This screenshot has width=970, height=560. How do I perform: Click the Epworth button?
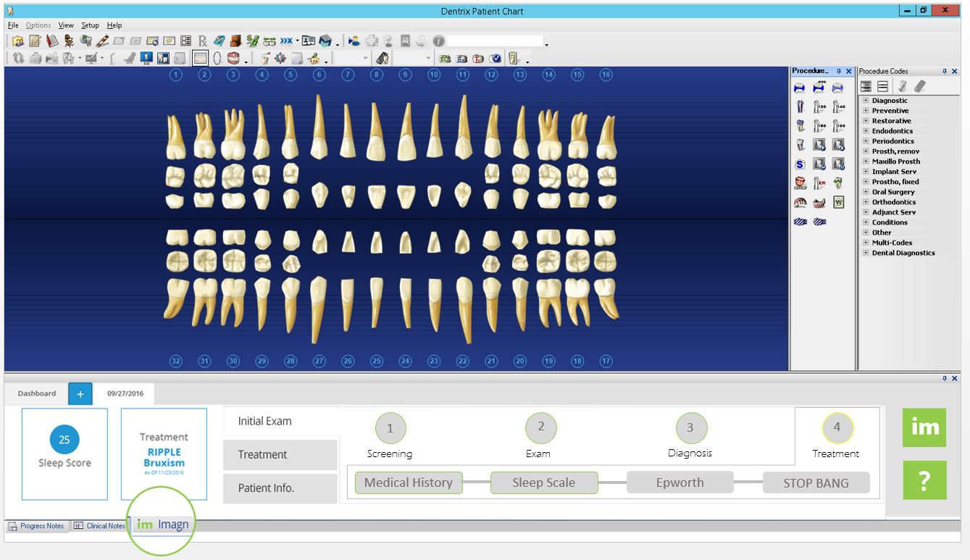point(680,482)
